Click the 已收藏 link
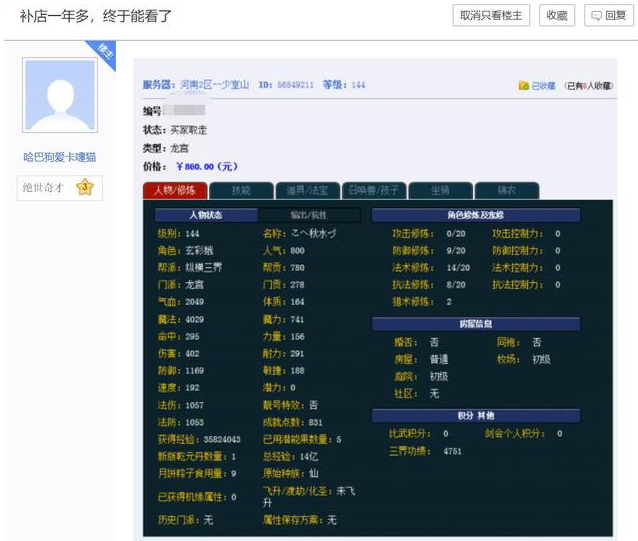Viewport: 638px width, 541px height. pos(543,85)
